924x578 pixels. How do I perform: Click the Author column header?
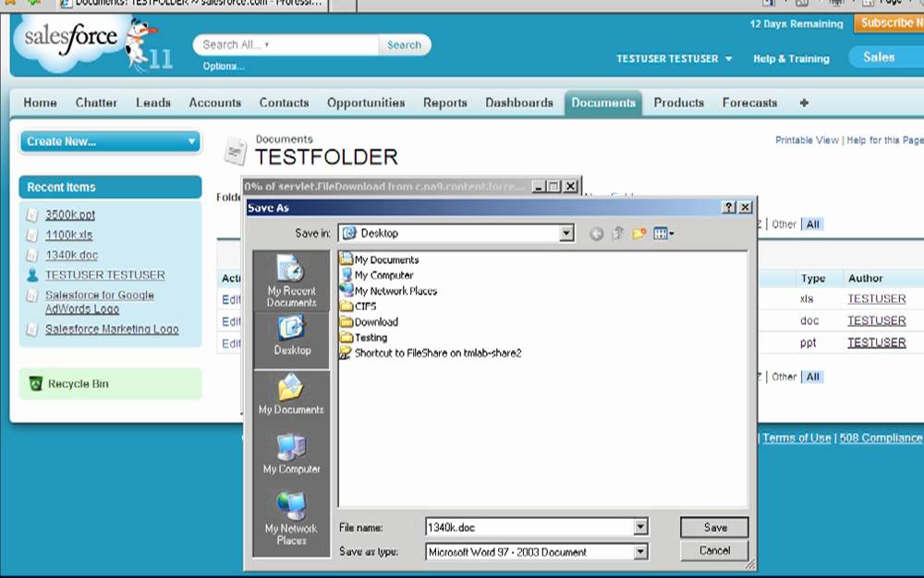865,279
